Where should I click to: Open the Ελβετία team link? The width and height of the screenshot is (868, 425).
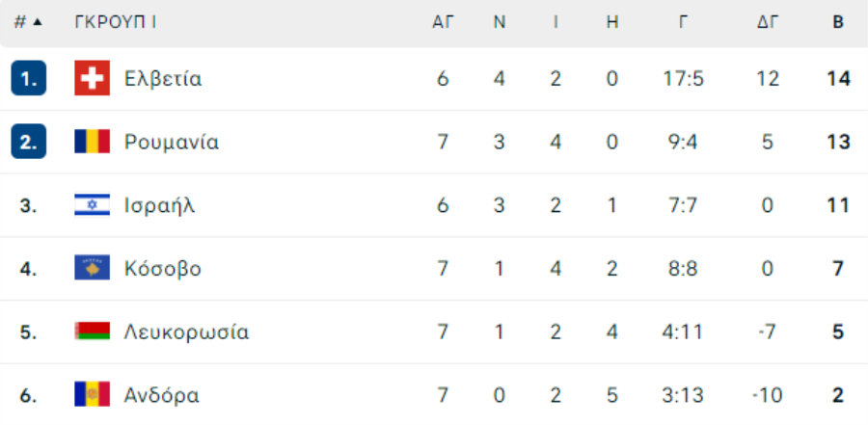[163, 79]
